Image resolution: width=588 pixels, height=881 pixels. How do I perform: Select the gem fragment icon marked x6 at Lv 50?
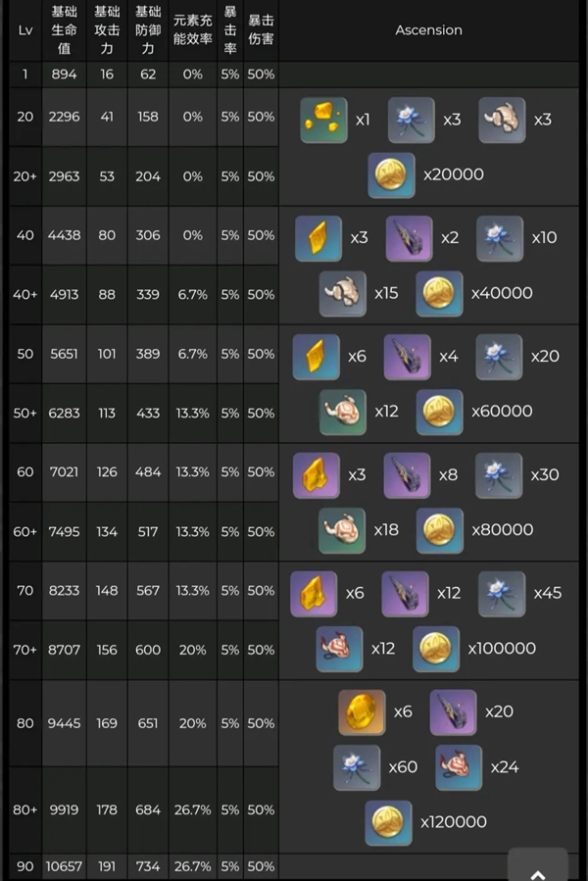click(316, 357)
